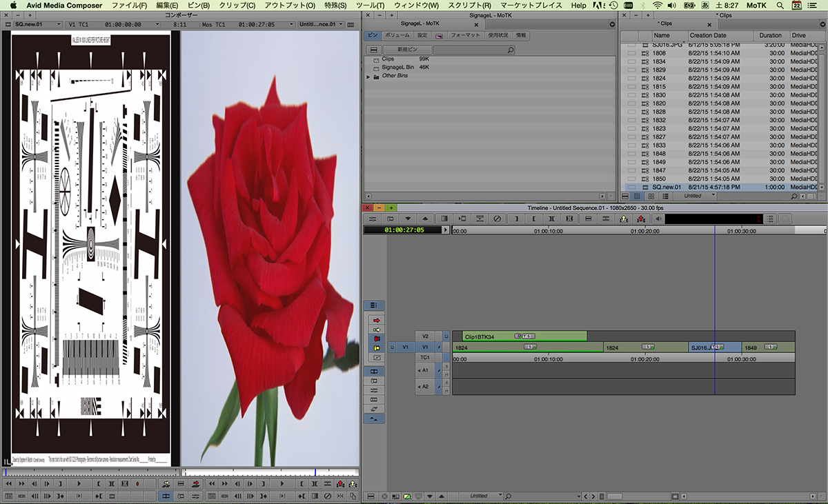
Task: Open the Wi-Fi status menu
Action: 658,5
